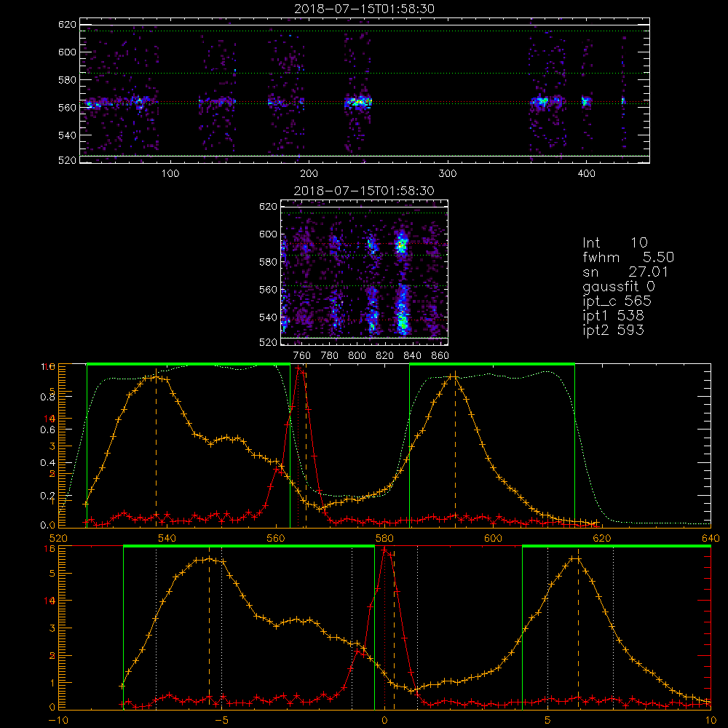Click the '10' label at bottom plot's right end

711,721
